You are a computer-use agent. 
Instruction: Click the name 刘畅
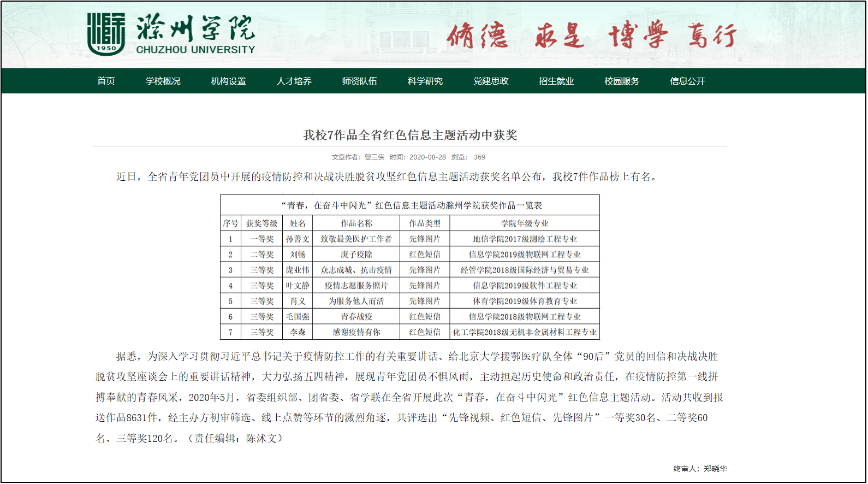click(x=298, y=255)
